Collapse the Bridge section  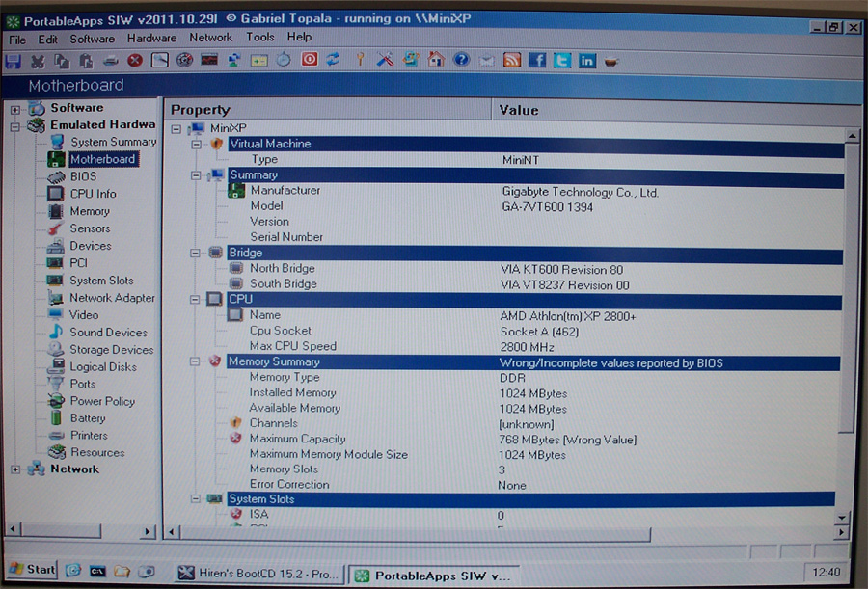point(195,253)
